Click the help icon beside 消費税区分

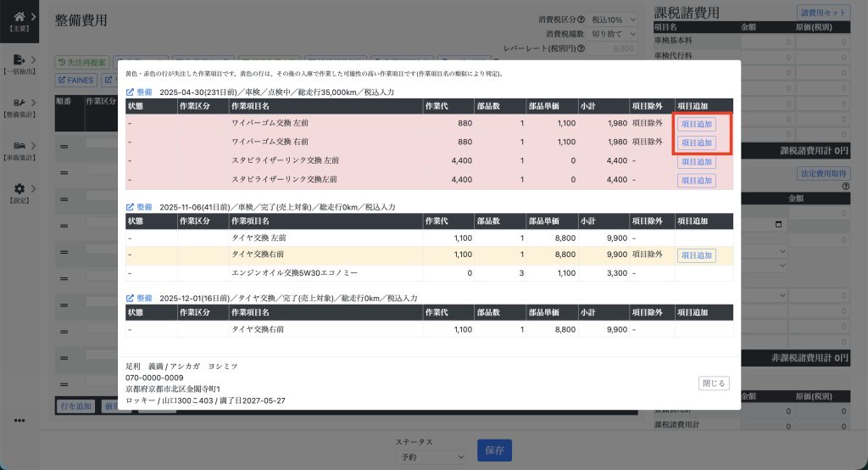581,20
